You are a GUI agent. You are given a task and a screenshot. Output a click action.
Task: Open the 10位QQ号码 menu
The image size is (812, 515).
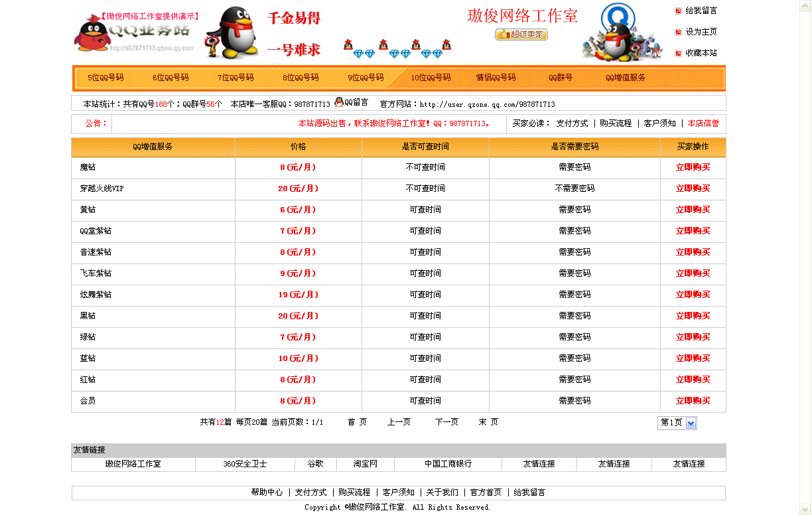click(431, 78)
